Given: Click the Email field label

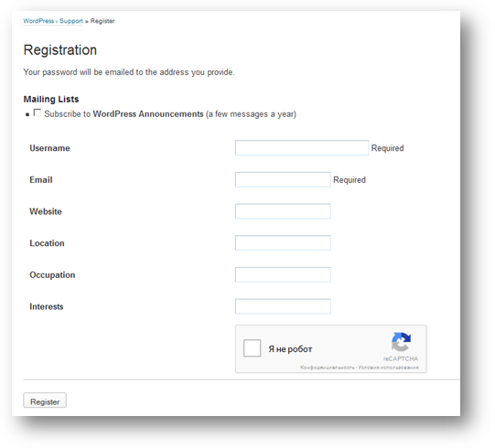Looking at the screenshot, I should (41, 180).
